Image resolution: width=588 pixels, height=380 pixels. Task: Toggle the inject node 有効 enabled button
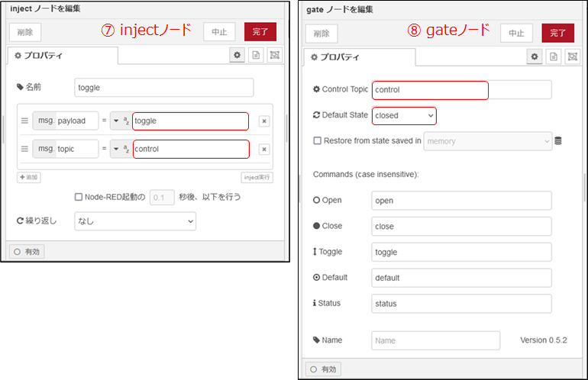(27, 250)
